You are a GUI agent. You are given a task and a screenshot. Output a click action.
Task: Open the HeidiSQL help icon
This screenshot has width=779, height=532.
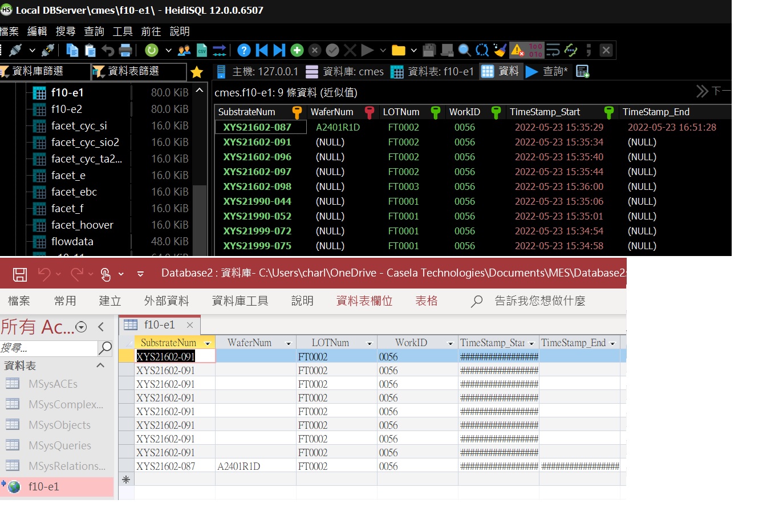(x=244, y=50)
